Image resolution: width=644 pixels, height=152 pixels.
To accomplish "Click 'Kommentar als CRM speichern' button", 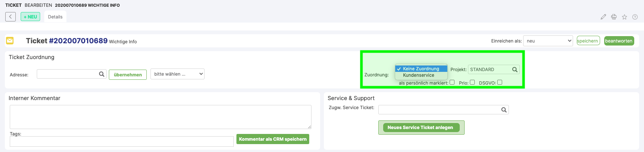I will tap(273, 139).
